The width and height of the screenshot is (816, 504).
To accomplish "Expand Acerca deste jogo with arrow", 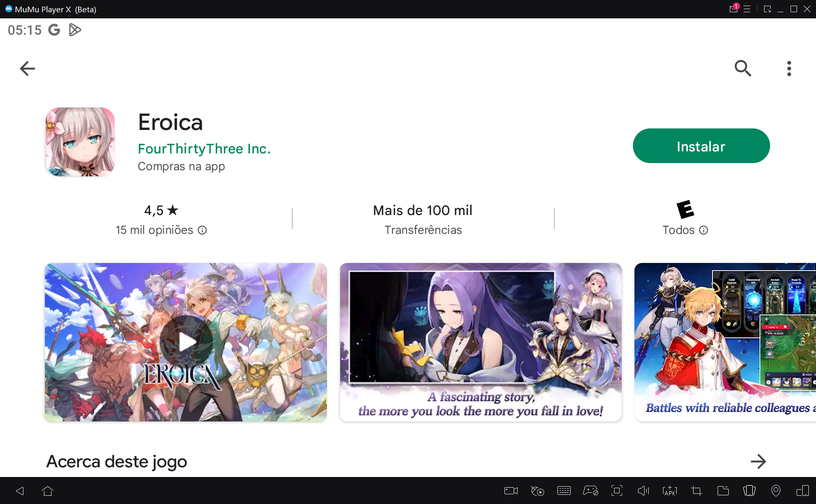I will (x=758, y=461).
